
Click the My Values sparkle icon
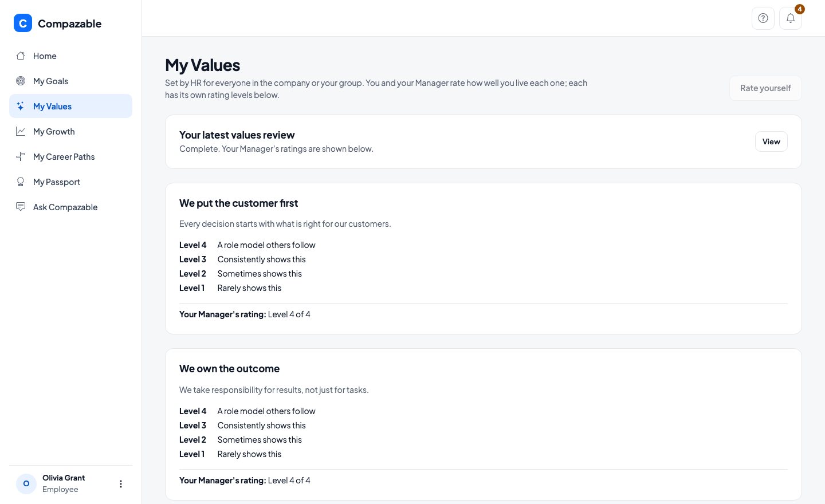tap(21, 106)
